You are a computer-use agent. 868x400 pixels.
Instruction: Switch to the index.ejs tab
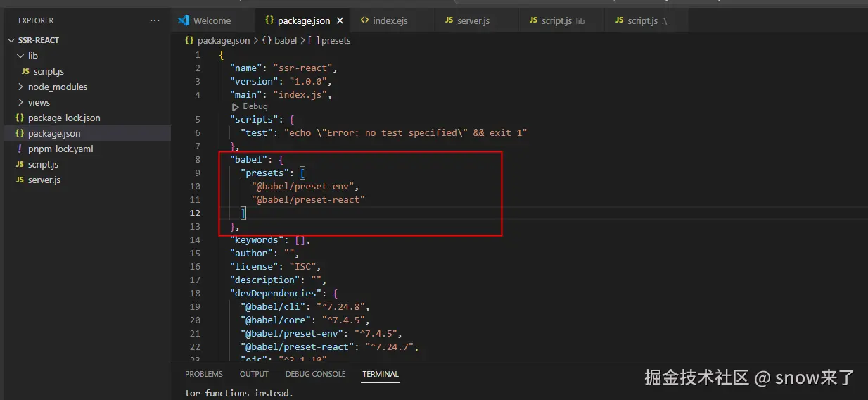point(390,21)
